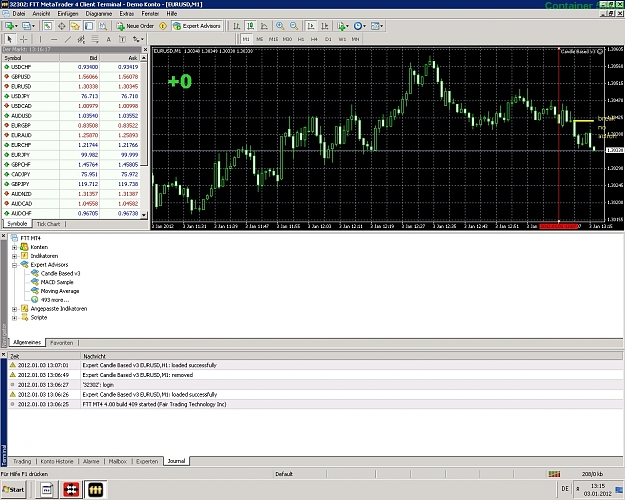The image size is (625, 500).
Task: Open the Windows Start button
Action: pos(13,489)
